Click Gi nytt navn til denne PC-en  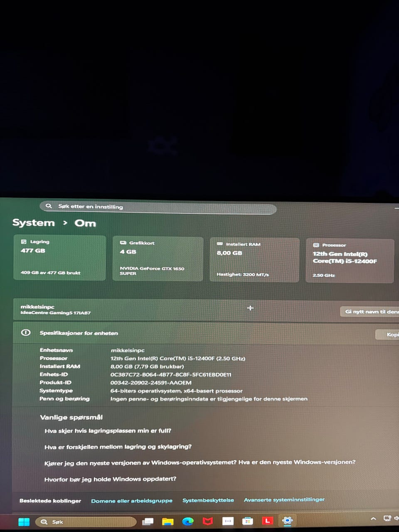(369, 311)
